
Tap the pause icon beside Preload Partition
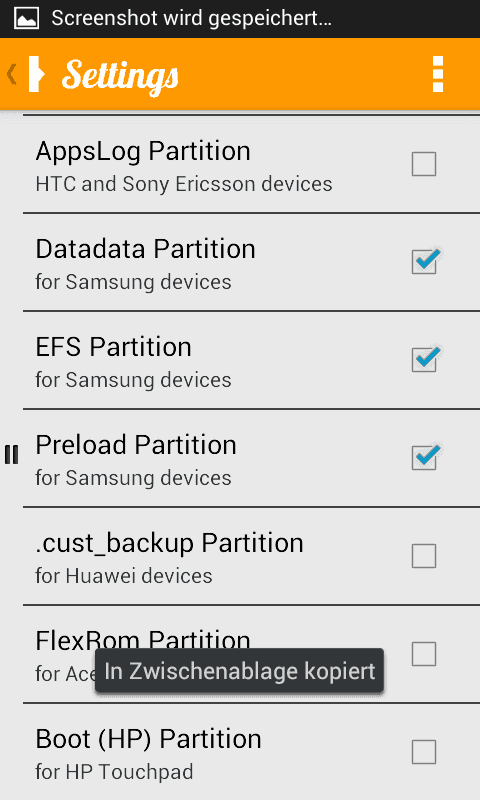(x=11, y=455)
